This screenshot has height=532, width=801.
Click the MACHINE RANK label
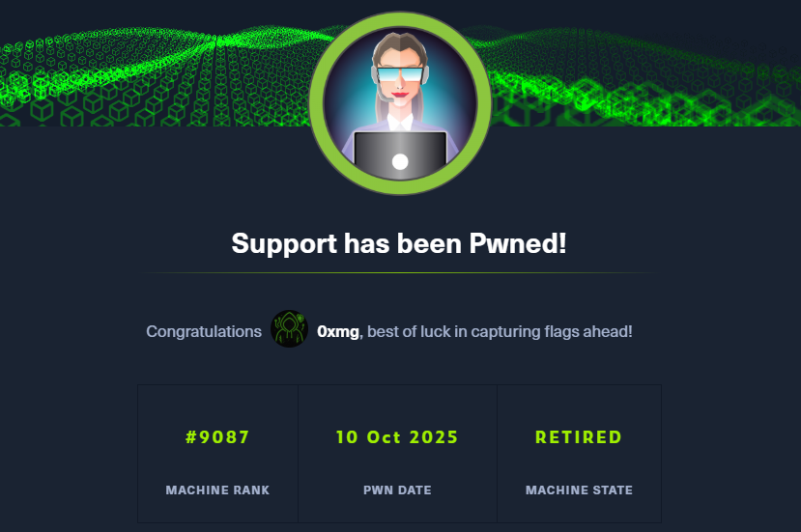coord(217,490)
